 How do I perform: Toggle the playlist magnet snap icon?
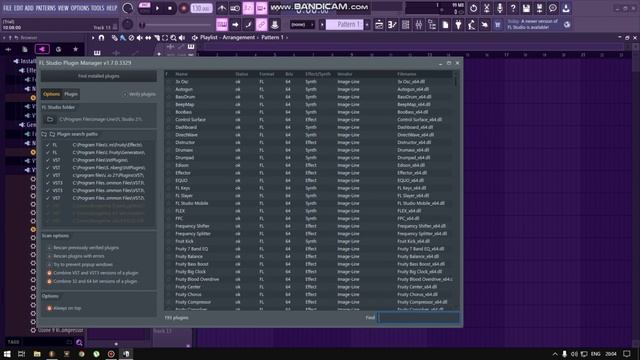(101, 38)
